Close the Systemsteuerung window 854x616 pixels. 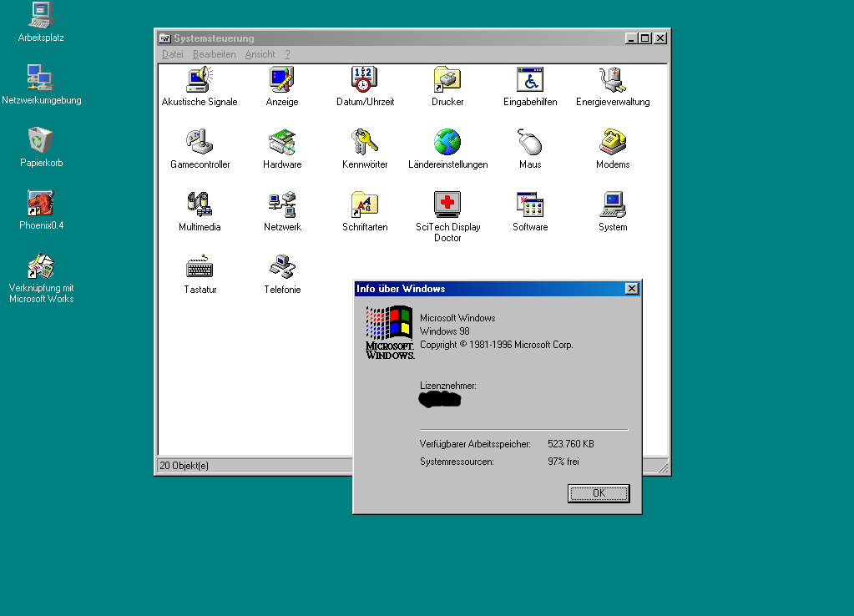tap(660, 38)
